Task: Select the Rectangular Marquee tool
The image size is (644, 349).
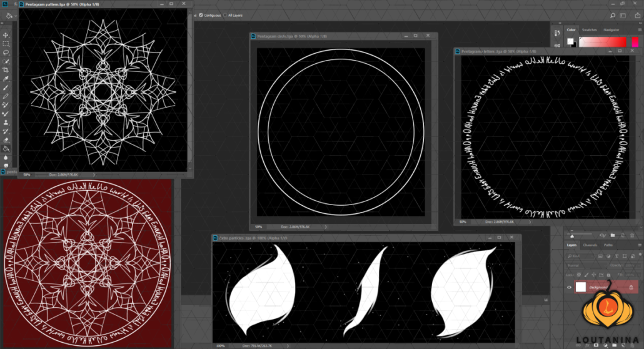Action: click(6, 44)
